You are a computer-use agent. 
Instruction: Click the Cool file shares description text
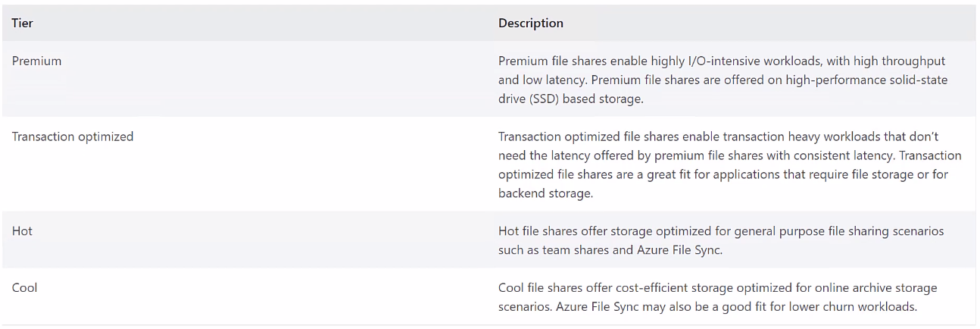717,297
